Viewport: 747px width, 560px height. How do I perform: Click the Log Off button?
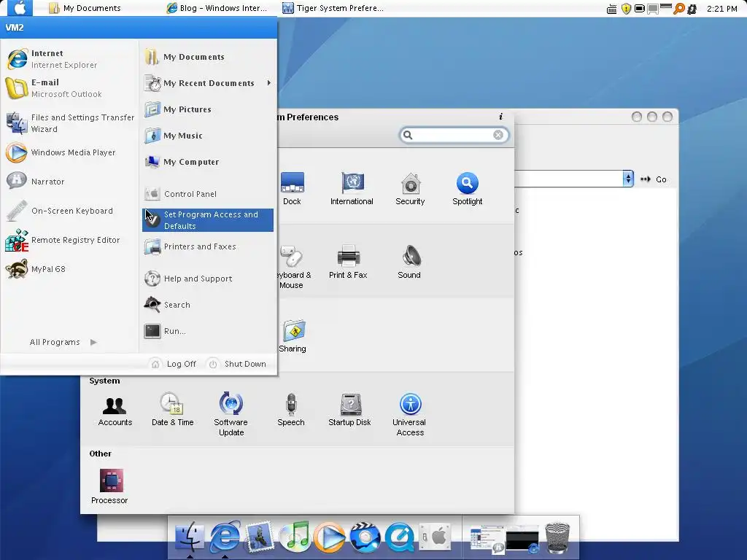click(x=174, y=364)
